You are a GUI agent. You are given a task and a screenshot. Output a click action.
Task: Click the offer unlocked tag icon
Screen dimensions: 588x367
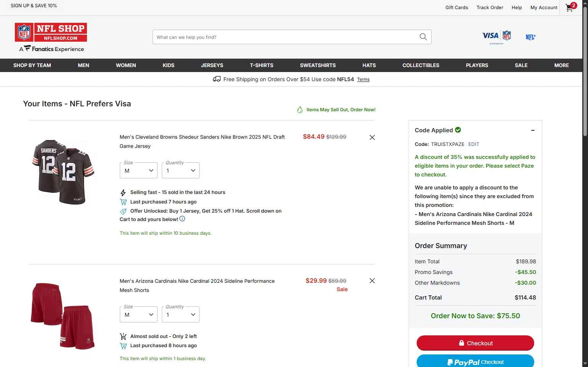coord(123,211)
